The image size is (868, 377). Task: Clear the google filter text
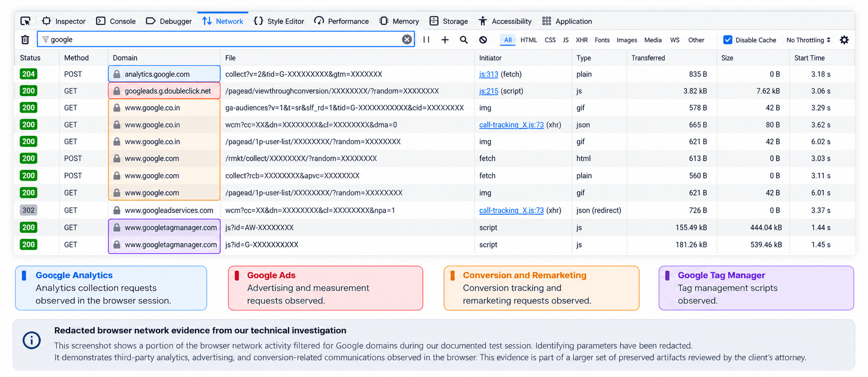407,40
